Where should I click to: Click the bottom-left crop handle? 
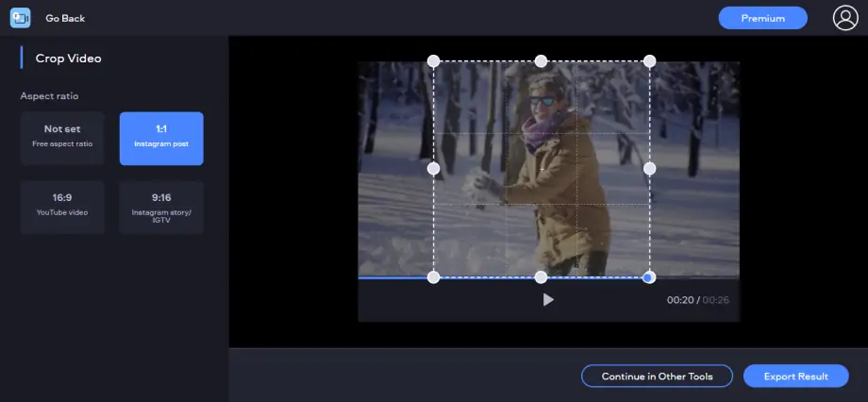[433, 276]
